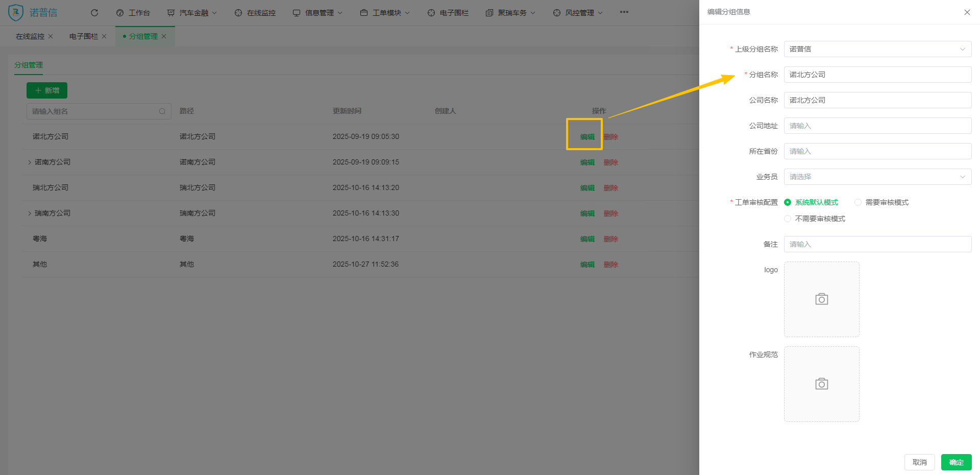Open the more options ellipsis menu
This screenshot has height=475, width=980.
pyautogui.click(x=624, y=12)
